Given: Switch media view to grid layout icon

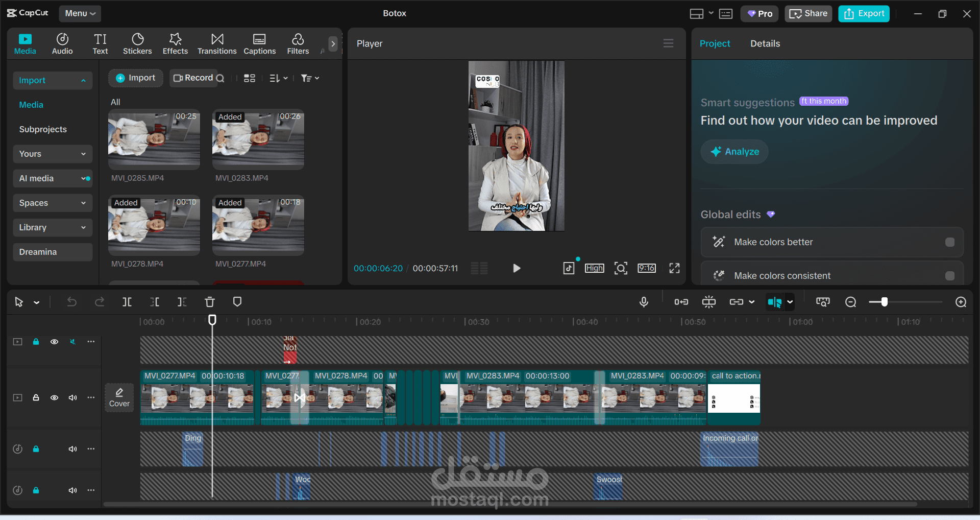Looking at the screenshot, I should [x=250, y=78].
